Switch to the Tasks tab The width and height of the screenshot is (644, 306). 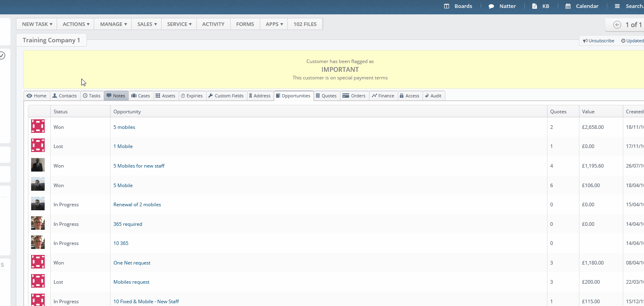pos(92,96)
